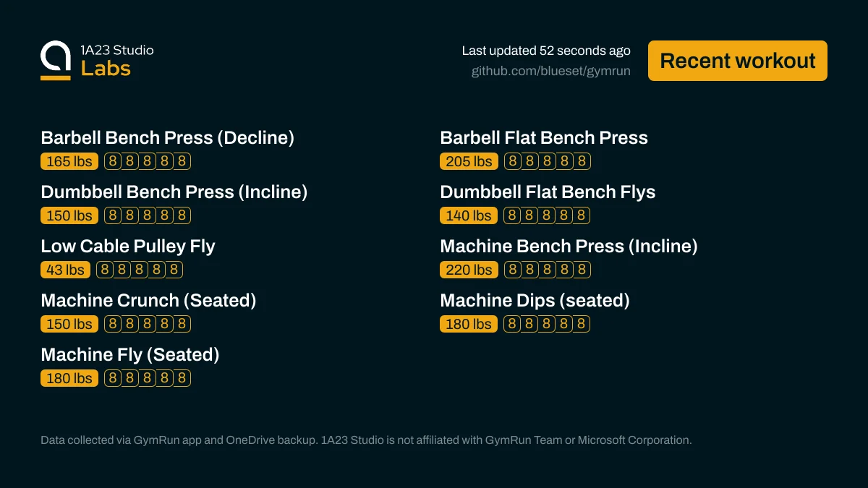
Task: Click the Recent workout button
Action: pyautogui.click(x=737, y=61)
